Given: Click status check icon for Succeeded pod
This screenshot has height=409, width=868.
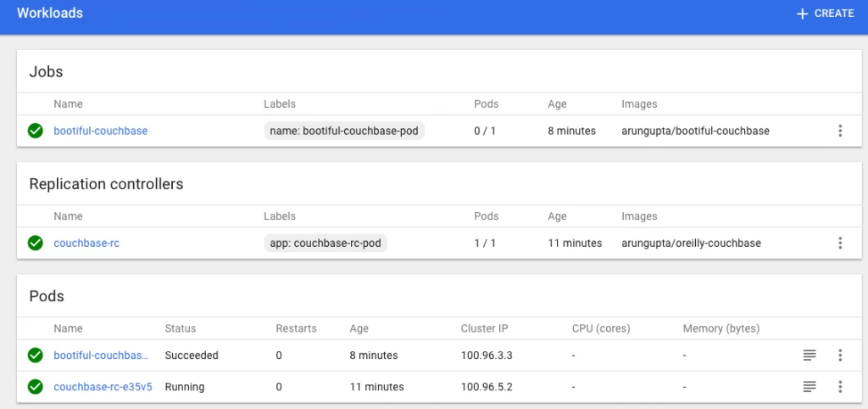Looking at the screenshot, I should pos(36,356).
